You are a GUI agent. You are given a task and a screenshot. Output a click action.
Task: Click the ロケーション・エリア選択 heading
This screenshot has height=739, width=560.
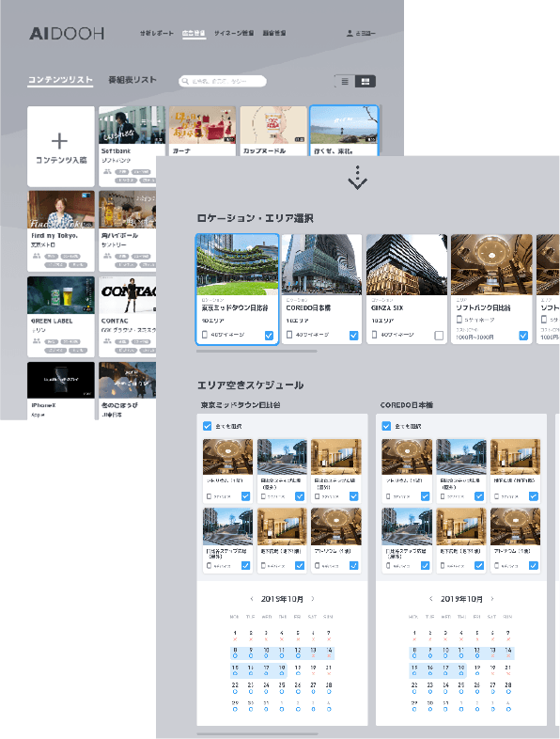(256, 218)
